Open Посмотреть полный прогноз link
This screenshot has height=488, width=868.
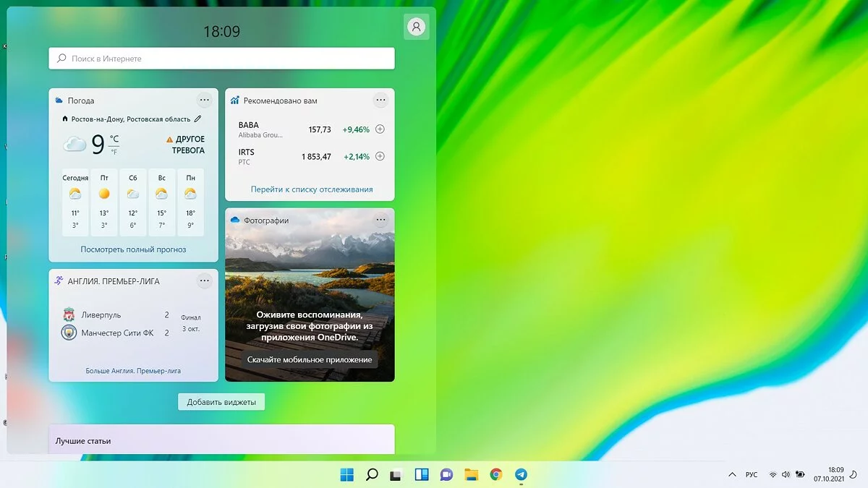pos(133,249)
